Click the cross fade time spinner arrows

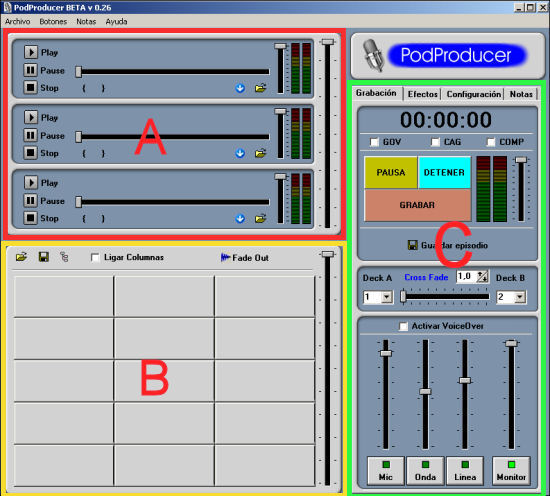(482, 277)
